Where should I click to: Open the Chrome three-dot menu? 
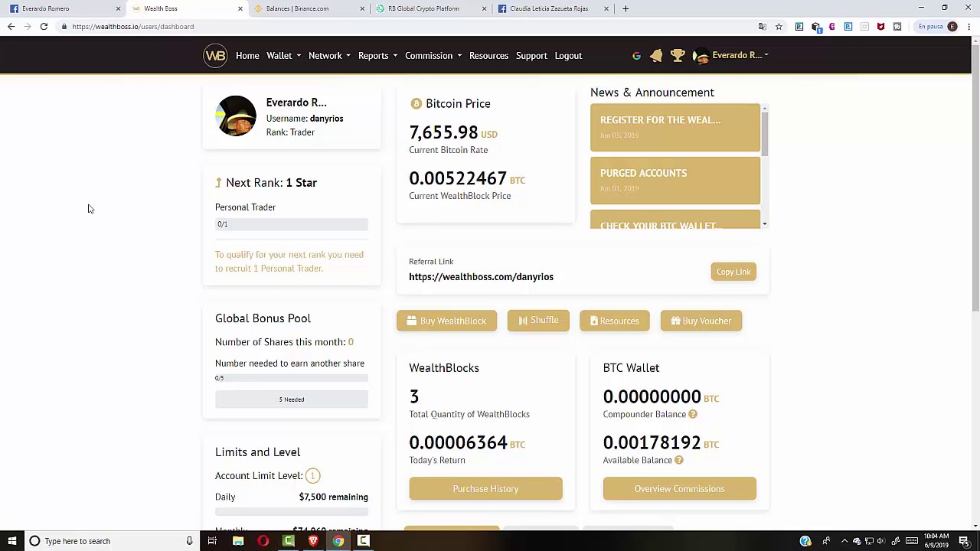click(969, 27)
